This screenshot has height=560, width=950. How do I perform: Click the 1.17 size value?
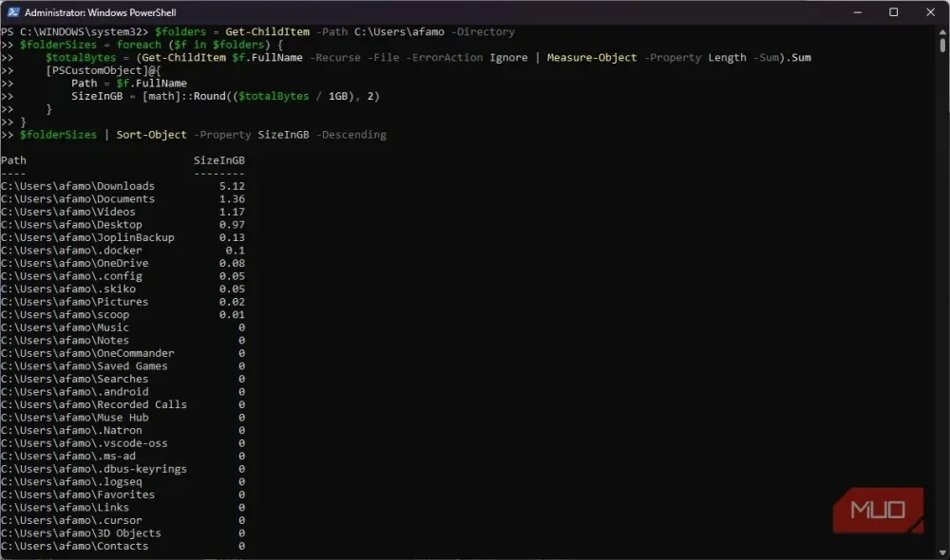(x=232, y=212)
